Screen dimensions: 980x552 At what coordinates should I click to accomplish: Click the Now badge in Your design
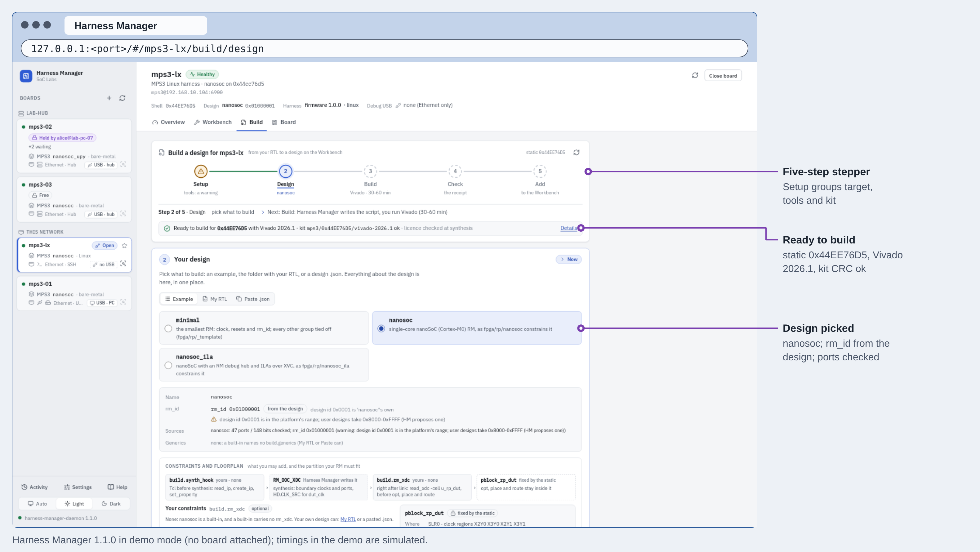(569, 260)
